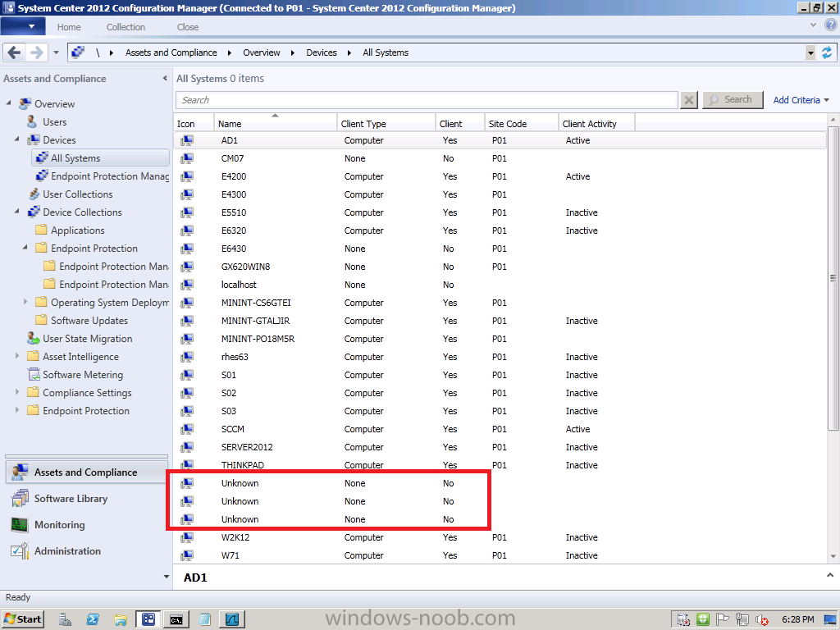Expand the Asset Intelligence node

point(17,356)
